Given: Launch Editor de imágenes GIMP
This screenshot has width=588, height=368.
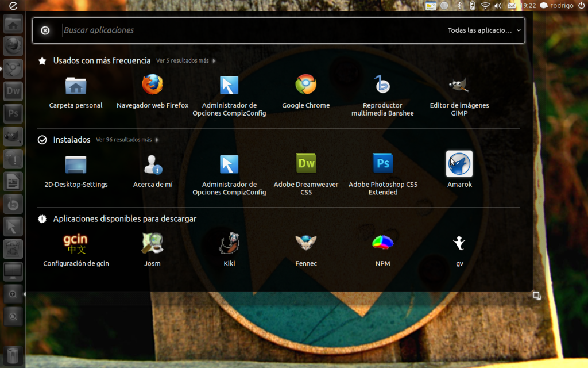Looking at the screenshot, I should [459, 96].
